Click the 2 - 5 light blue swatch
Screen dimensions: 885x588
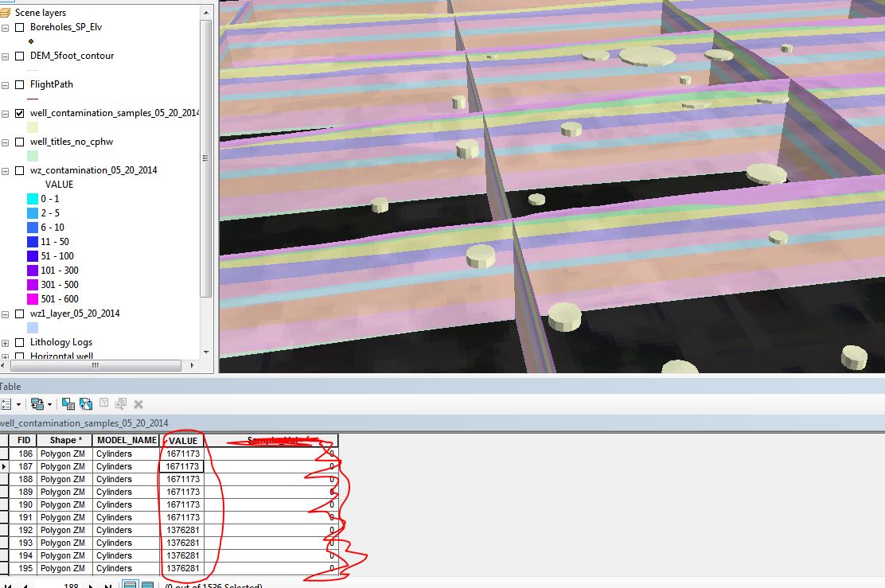(33, 213)
